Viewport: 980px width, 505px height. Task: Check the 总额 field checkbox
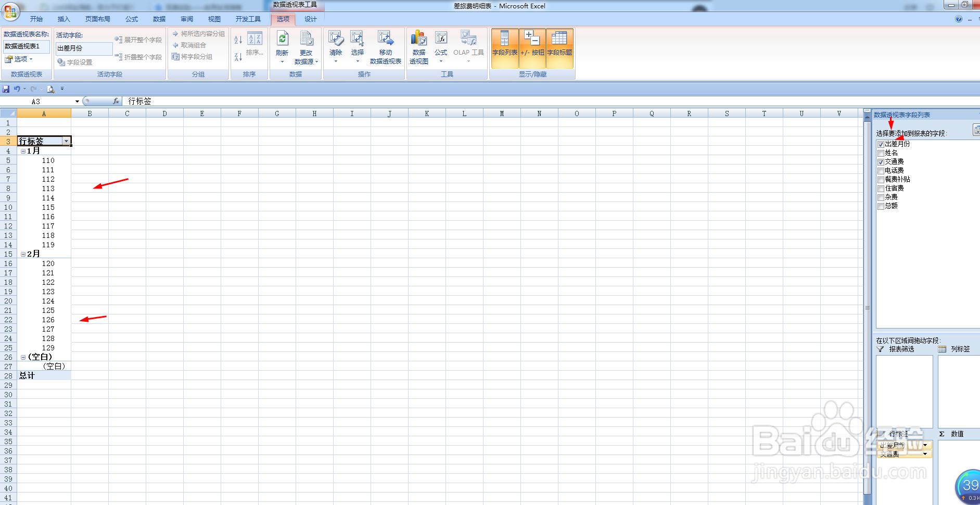click(881, 206)
